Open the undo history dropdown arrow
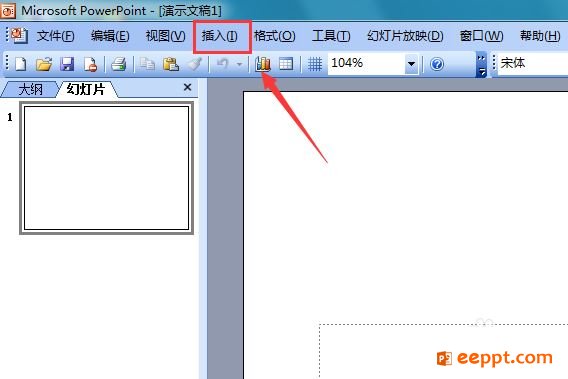The image size is (568, 379). tap(239, 64)
